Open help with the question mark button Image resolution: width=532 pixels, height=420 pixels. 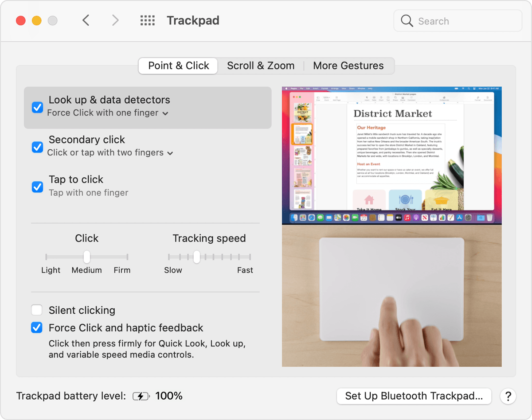508,396
